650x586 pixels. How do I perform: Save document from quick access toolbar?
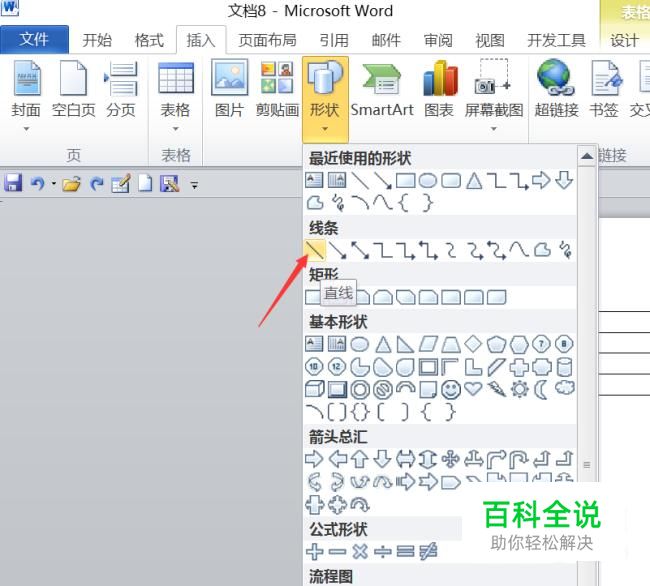pos(13,183)
